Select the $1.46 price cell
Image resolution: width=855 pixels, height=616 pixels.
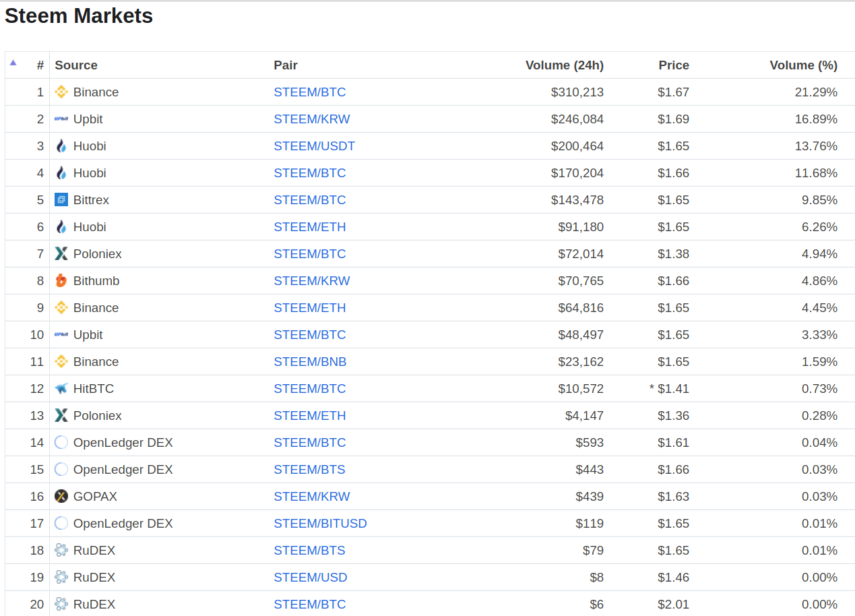(674, 578)
